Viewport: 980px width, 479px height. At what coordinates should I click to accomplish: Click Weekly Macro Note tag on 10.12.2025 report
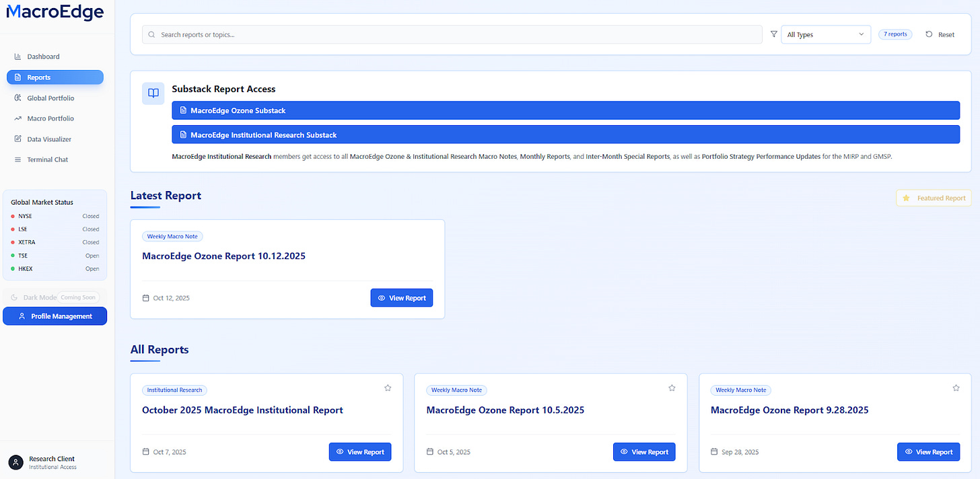pos(172,236)
